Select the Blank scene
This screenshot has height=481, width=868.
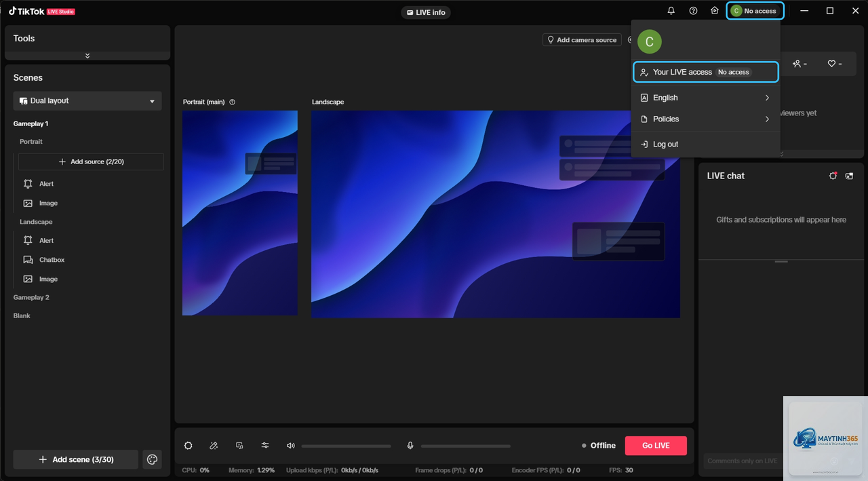click(x=22, y=315)
